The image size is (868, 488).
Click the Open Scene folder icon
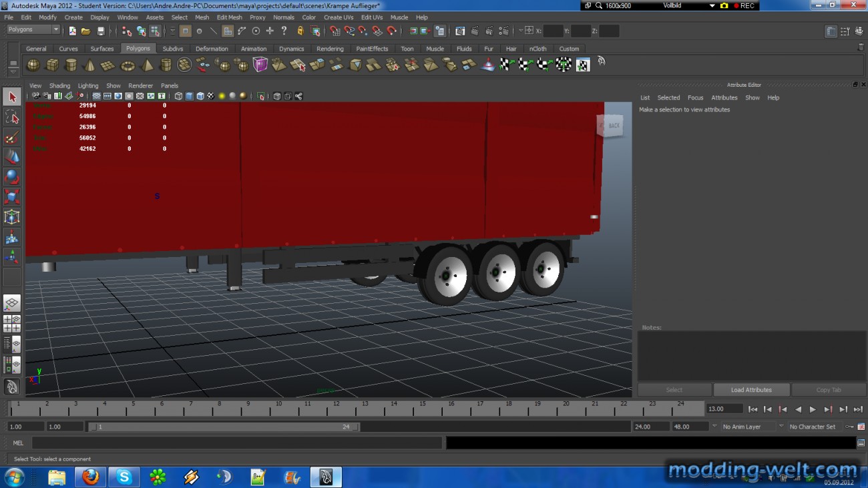(86, 31)
